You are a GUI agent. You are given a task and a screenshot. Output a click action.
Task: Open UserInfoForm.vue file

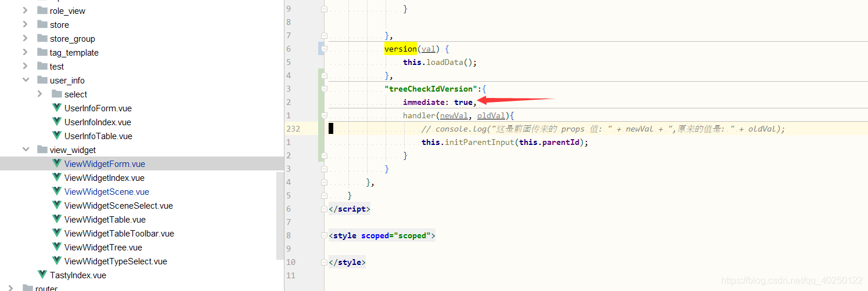[98, 108]
